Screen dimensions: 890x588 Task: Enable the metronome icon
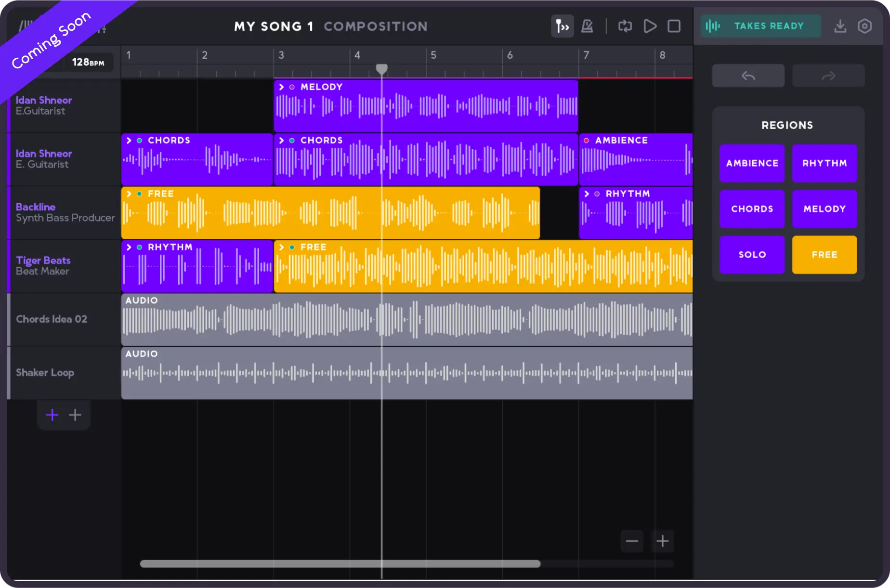tap(587, 26)
